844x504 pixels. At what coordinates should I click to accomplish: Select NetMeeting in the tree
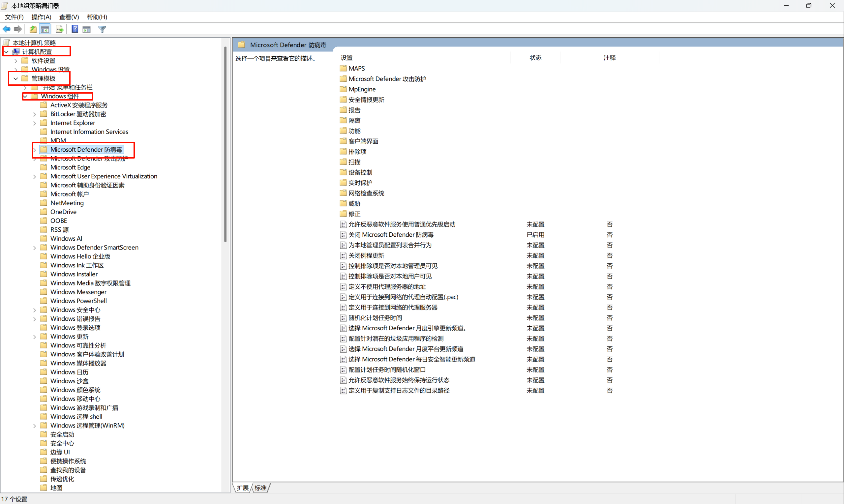[x=67, y=203]
